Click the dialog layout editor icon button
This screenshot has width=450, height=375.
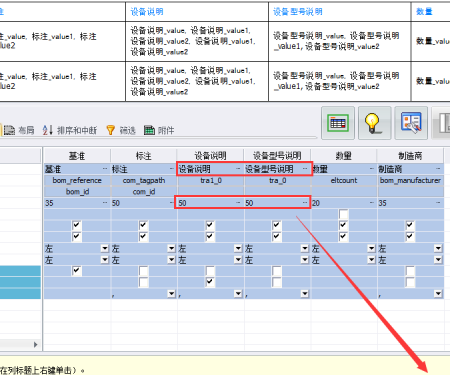(411, 123)
